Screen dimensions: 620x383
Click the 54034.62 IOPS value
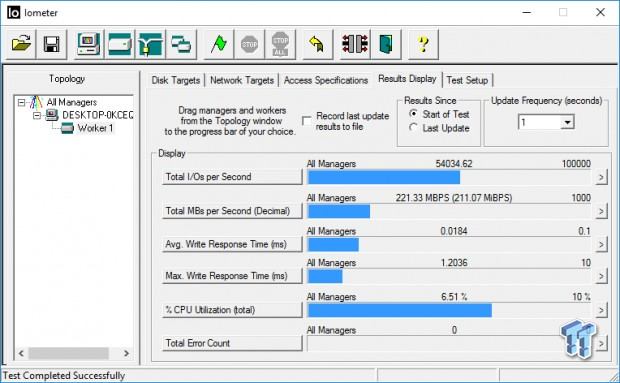[x=454, y=164]
